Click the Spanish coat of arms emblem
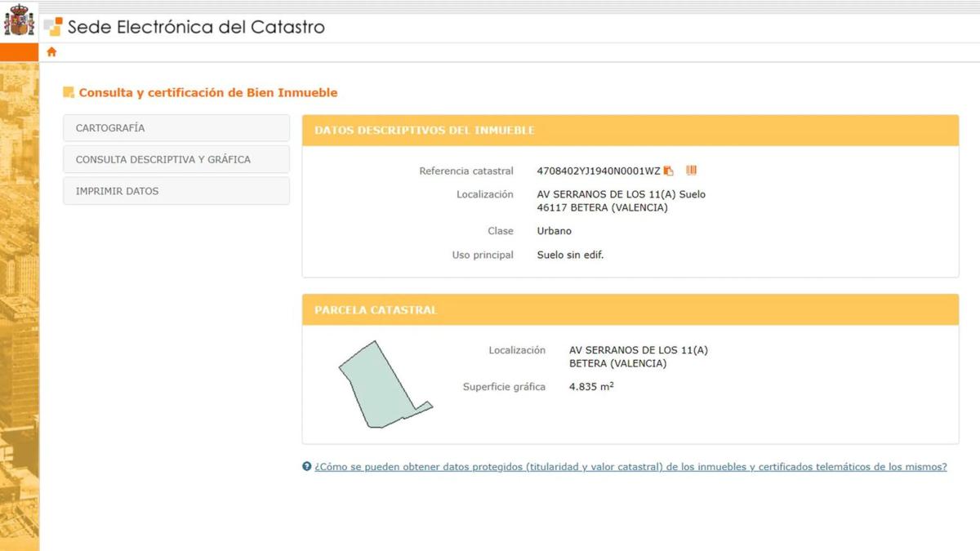 pyautogui.click(x=19, y=20)
